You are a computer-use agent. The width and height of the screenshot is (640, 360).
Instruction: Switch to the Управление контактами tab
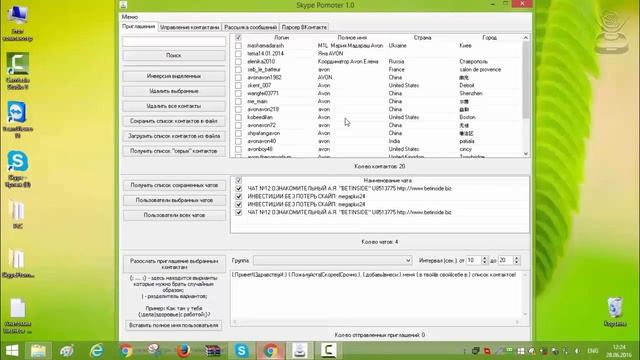click(x=189, y=27)
